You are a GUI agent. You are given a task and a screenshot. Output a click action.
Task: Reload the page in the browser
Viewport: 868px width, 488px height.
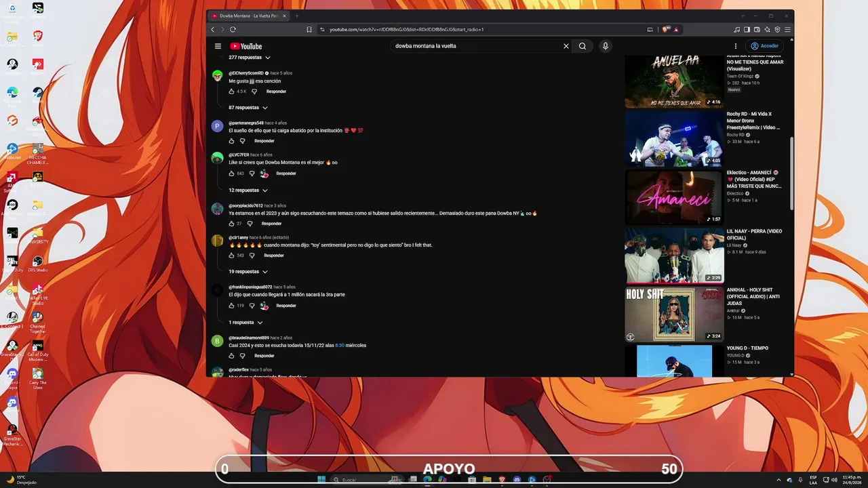tap(233, 29)
